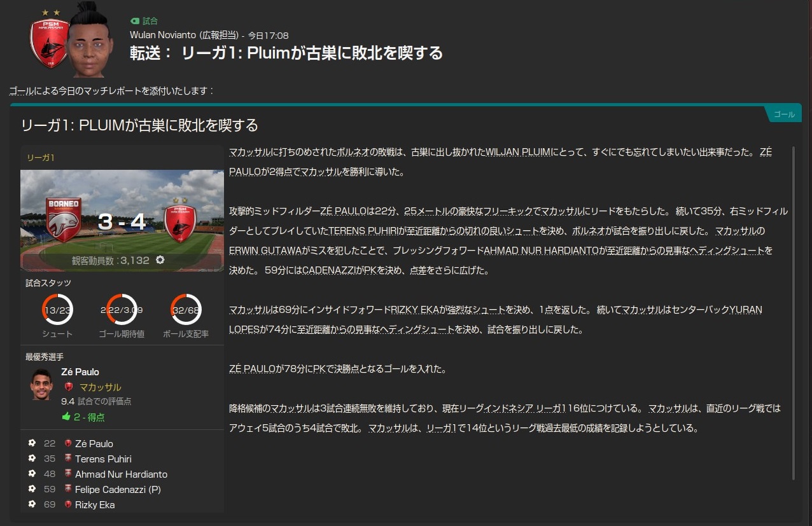Click the small badge left of yellow マカッサル
Viewport: 812px width, 526px height.
coord(68,387)
